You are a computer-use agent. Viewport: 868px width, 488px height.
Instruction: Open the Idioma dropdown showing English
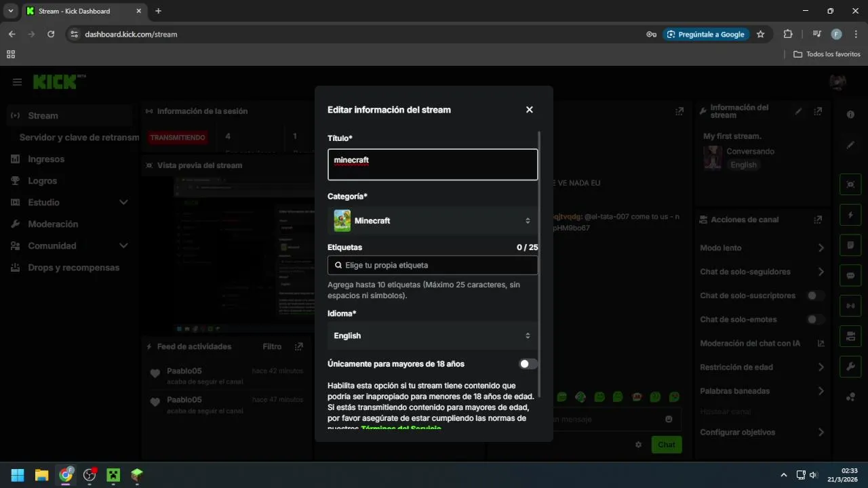433,335
